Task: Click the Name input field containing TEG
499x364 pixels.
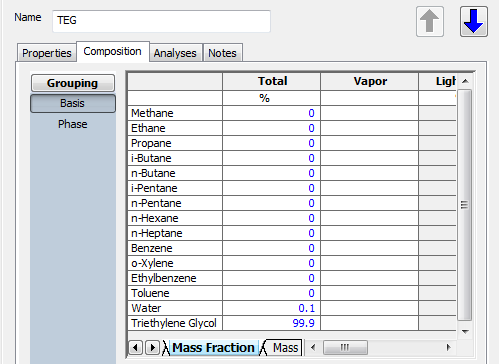Action: [161, 21]
